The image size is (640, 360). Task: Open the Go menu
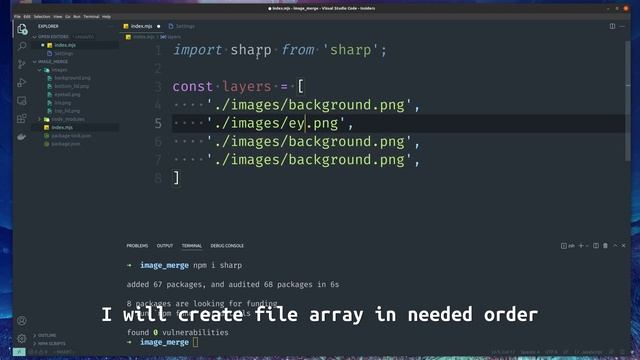[x=68, y=17]
